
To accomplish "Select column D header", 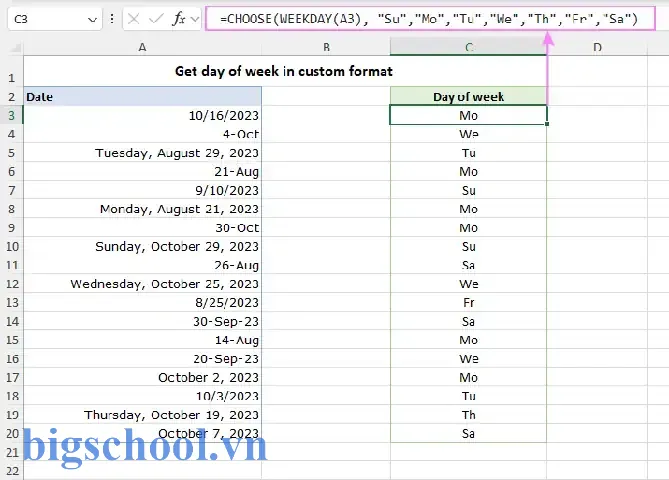I will pos(597,47).
